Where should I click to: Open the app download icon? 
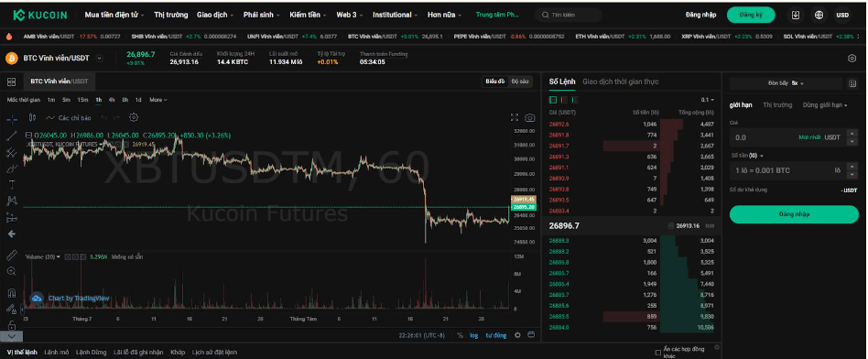796,15
